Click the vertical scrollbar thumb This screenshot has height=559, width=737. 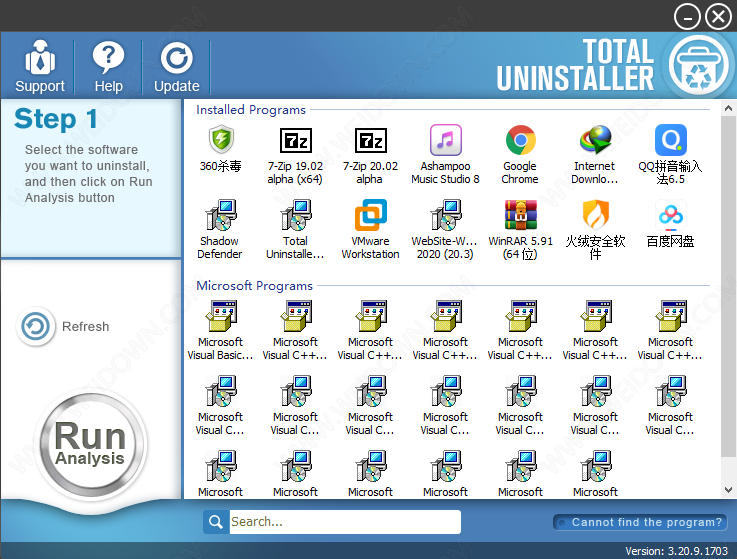[729, 287]
